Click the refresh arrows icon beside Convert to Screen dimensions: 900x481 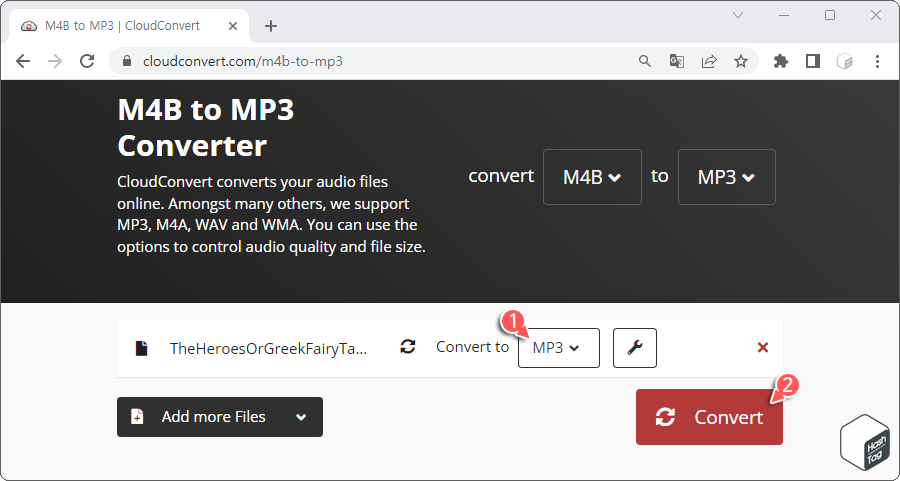[408, 347]
